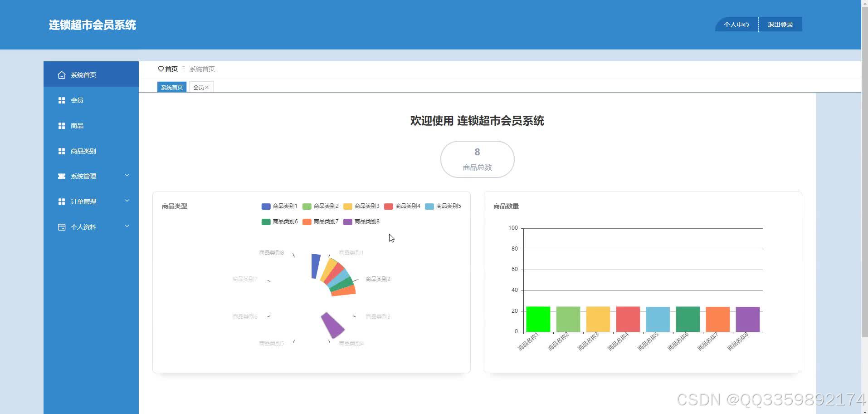Click the grid icon beside 商品
This screenshot has width=868, height=414.
pos(62,126)
